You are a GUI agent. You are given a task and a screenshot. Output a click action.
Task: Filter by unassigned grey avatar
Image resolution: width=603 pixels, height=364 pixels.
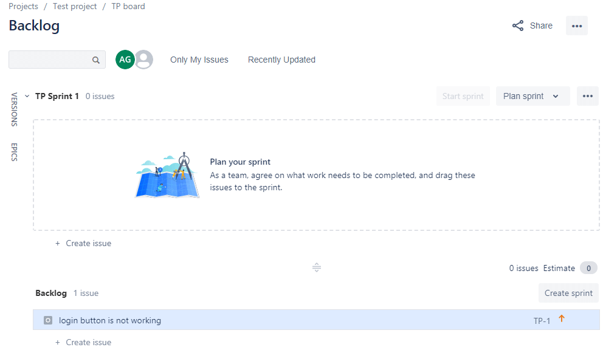tap(144, 60)
